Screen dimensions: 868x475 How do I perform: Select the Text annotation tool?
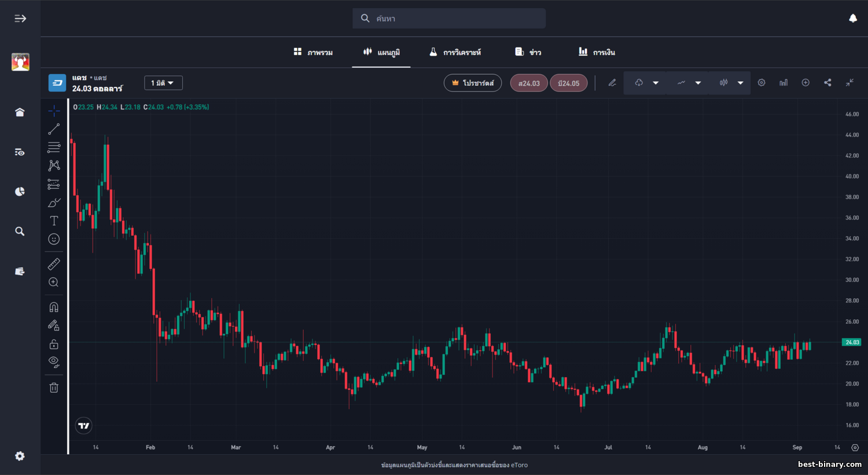tap(54, 221)
